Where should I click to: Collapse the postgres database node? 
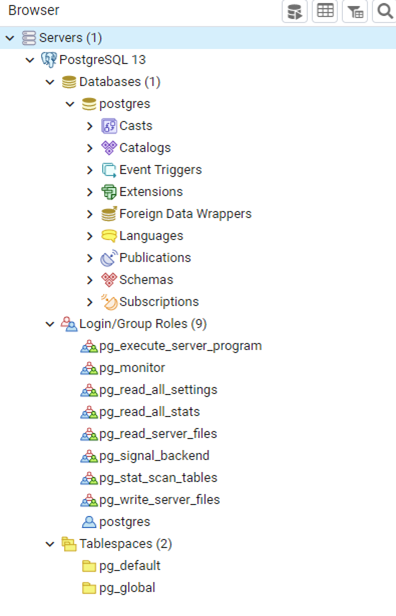coord(70,104)
